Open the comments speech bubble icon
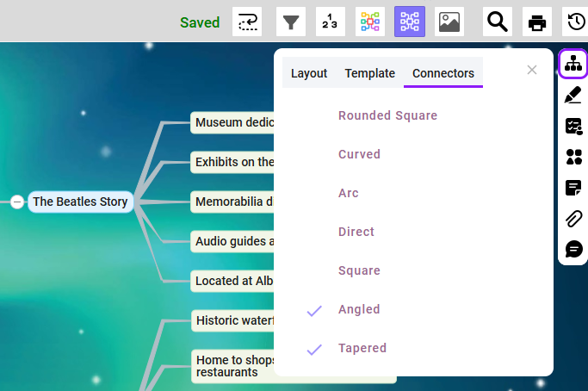588x391 pixels. coord(573,249)
